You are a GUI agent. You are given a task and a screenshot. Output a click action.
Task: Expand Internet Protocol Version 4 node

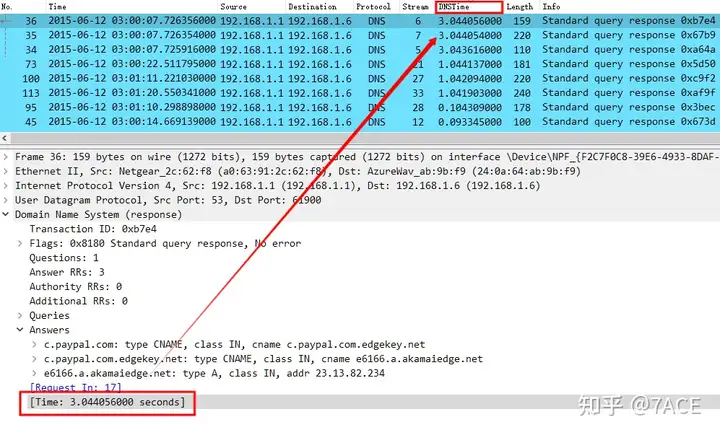6,186
